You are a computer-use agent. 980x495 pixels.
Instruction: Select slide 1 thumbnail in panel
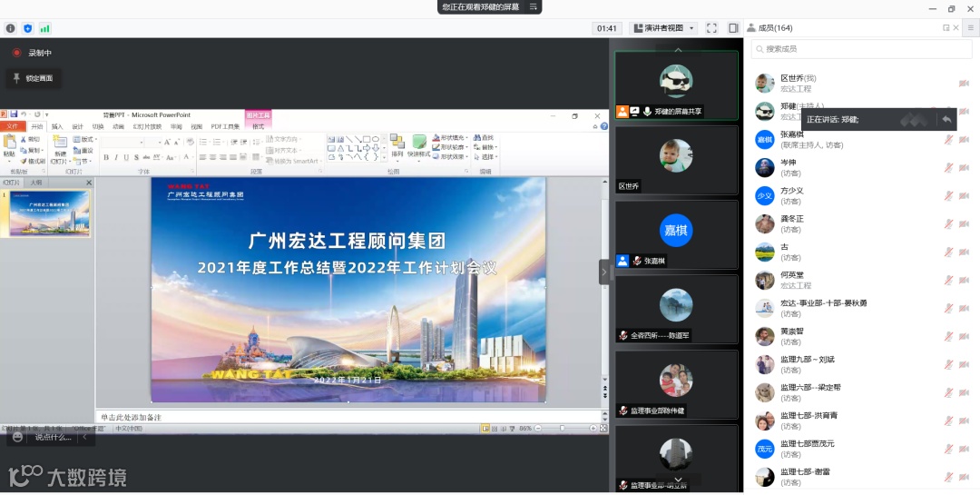click(49, 213)
